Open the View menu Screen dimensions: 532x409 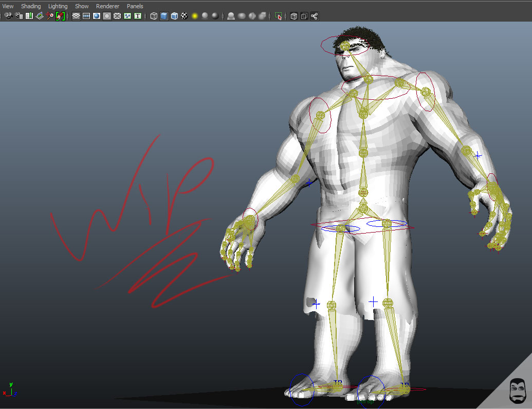pos(8,6)
